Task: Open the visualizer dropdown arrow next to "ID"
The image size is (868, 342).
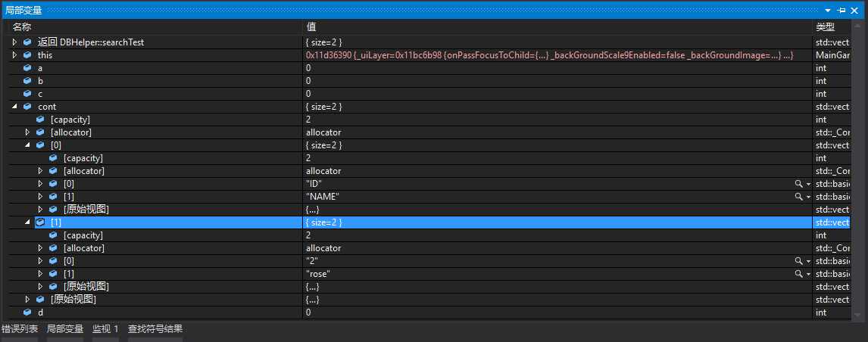Action: coord(808,185)
